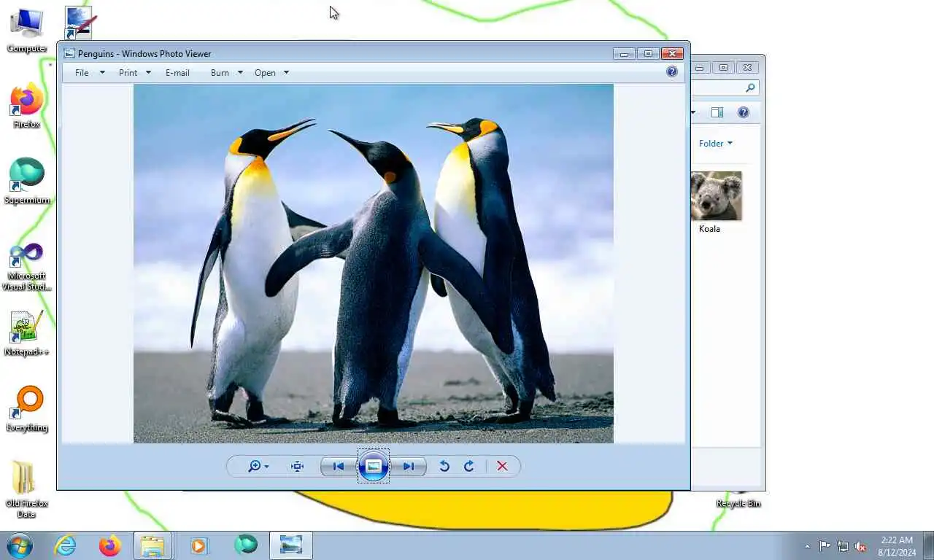The height and width of the screenshot is (560, 934).
Task: Expand view options arrow in Explorer window
Action: click(693, 112)
